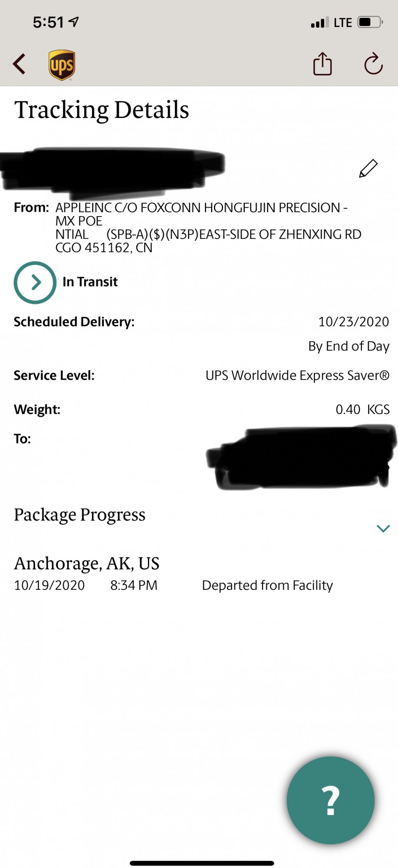Tap the battery status icon
Screen dimensions: 398x868
(x=370, y=22)
